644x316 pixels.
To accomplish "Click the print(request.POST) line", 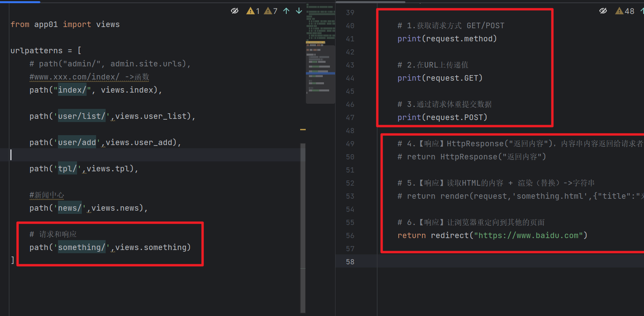I will tap(442, 117).
